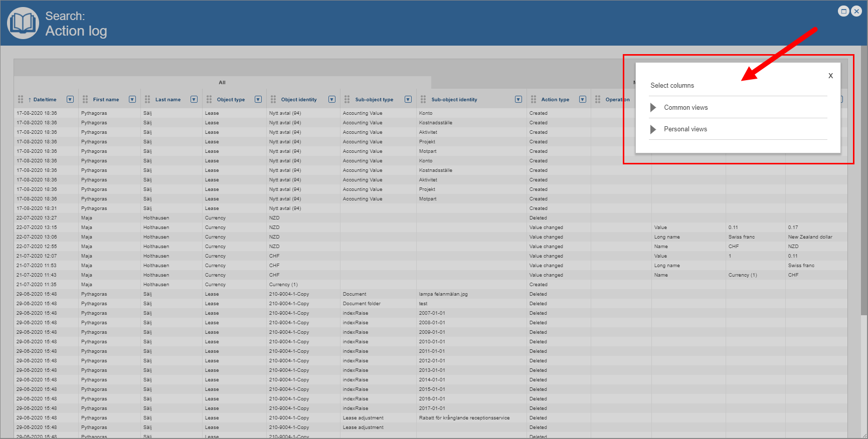Click the '21-07-2020 11:35' date cell
Image resolution: width=868 pixels, height=439 pixels.
37,285
